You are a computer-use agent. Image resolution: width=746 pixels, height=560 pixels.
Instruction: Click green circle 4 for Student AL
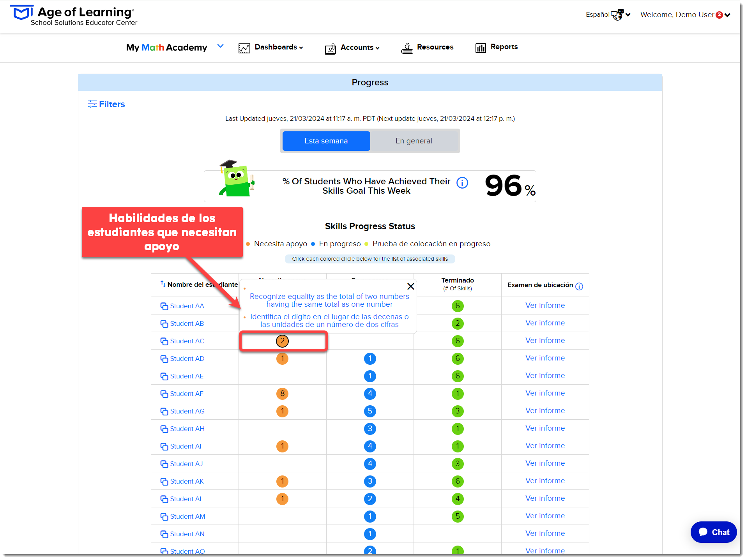point(458,499)
